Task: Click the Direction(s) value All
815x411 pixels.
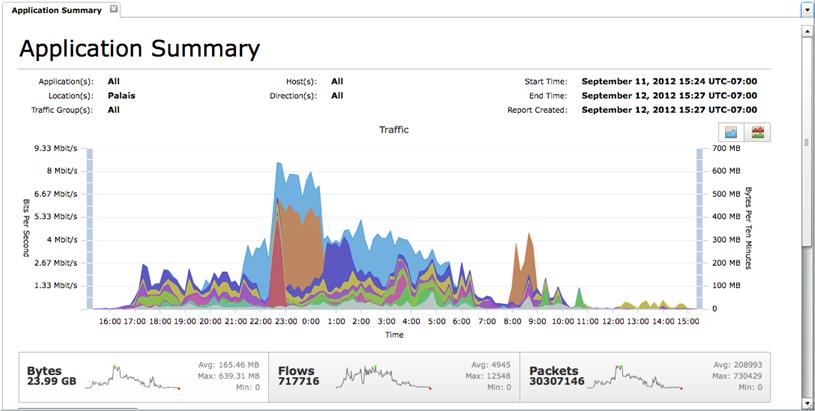Action: click(337, 96)
